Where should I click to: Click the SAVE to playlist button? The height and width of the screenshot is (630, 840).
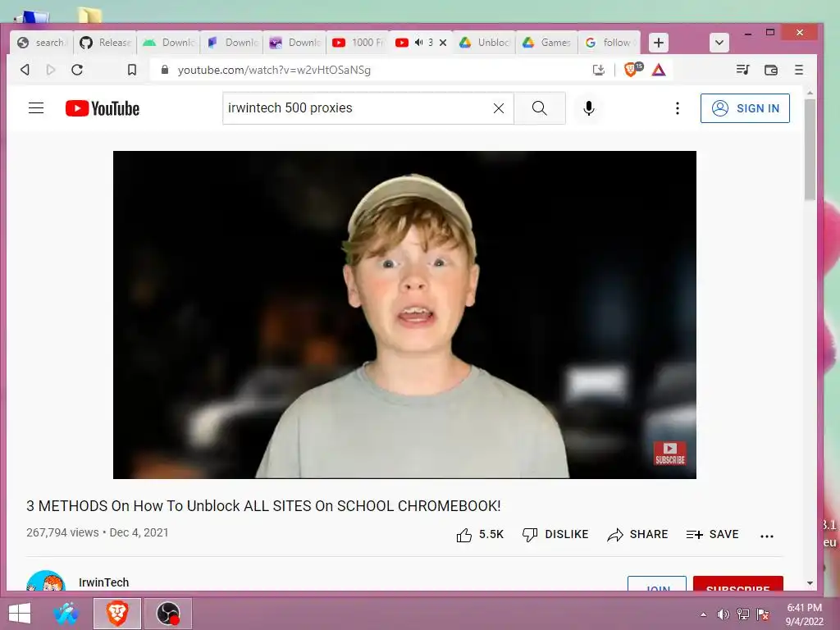(713, 535)
